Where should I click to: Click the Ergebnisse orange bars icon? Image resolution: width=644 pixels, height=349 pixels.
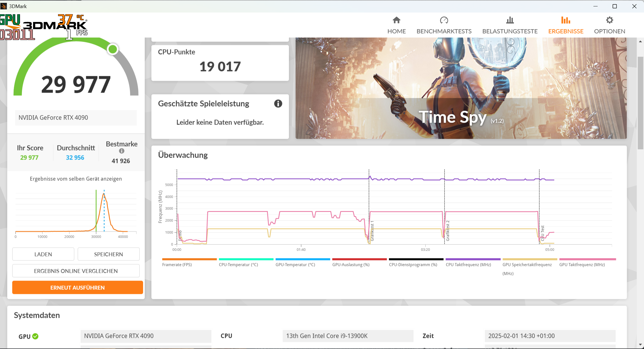(x=565, y=20)
